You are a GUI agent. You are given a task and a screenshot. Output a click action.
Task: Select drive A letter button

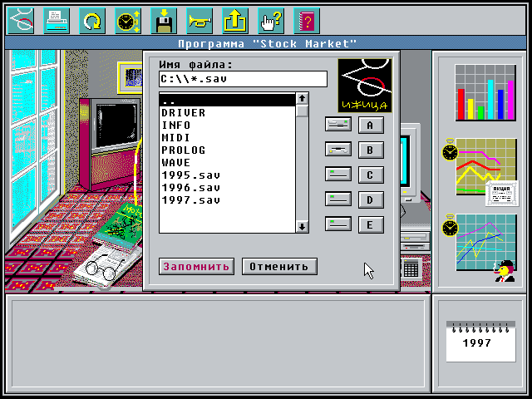coord(371,125)
